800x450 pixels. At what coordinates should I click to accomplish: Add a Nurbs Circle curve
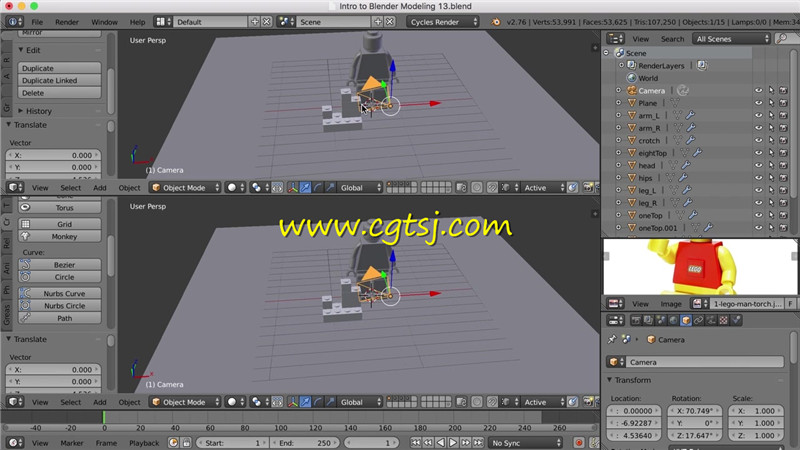(59, 306)
